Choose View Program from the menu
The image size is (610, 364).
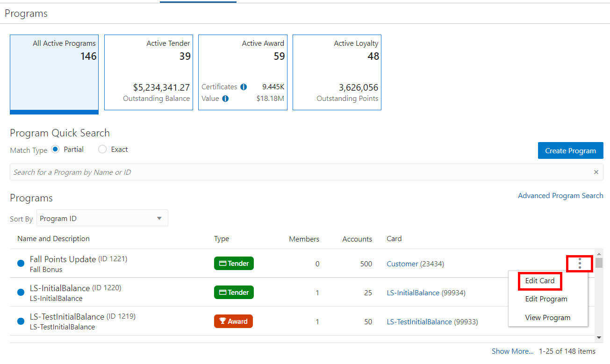pos(548,318)
